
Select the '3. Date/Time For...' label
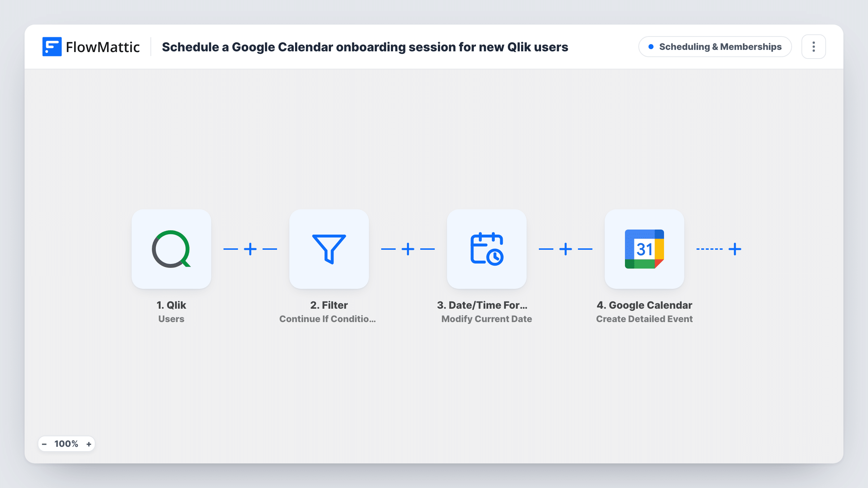click(x=482, y=305)
